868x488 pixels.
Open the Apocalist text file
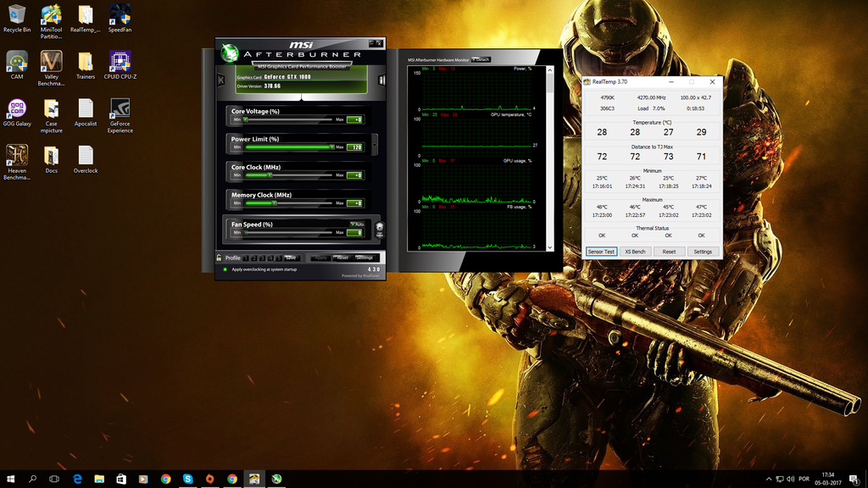(86, 113)
